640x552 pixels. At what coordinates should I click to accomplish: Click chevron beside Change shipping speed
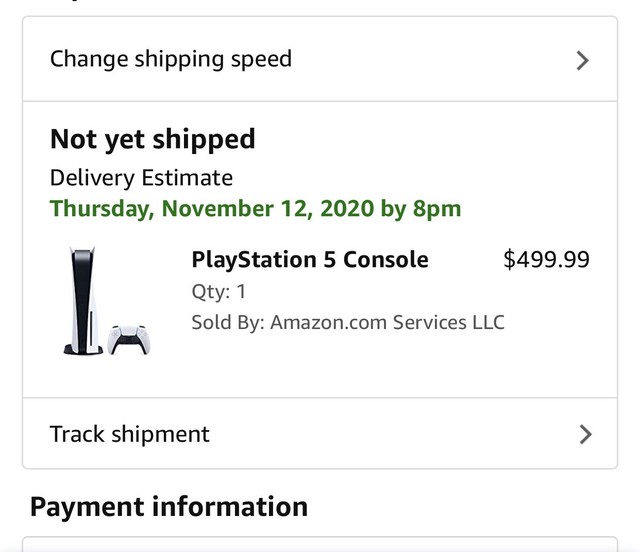tap(584, 60)
